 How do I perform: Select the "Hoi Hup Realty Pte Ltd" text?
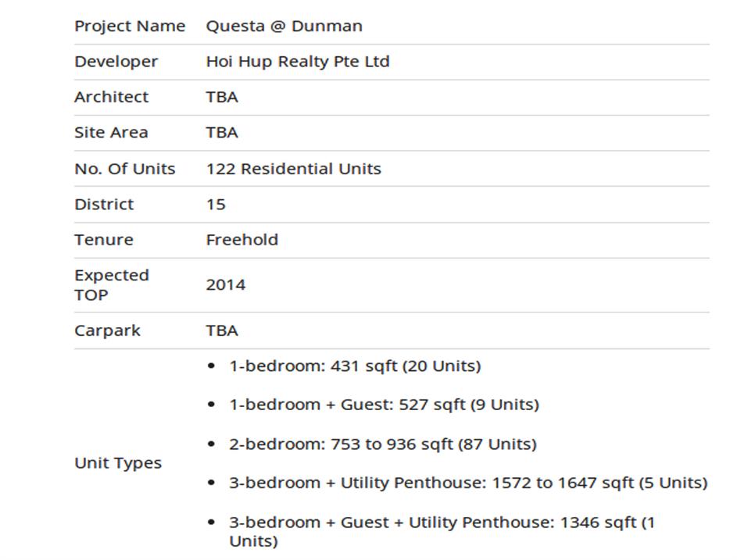(297, 62)
